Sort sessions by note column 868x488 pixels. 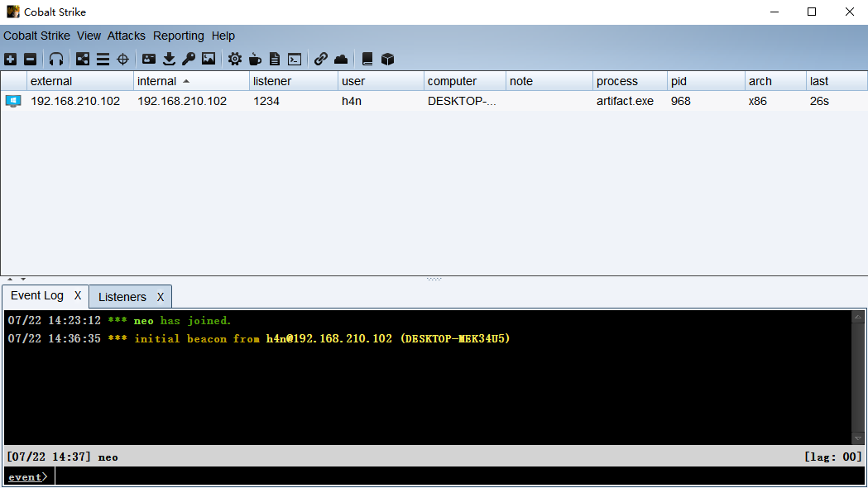549,81
